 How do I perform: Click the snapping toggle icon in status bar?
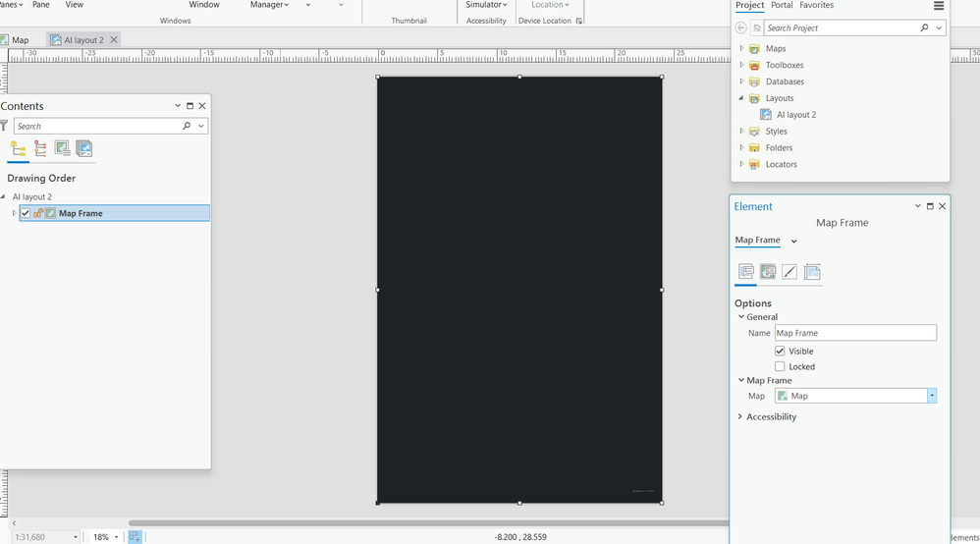point(135,536)
